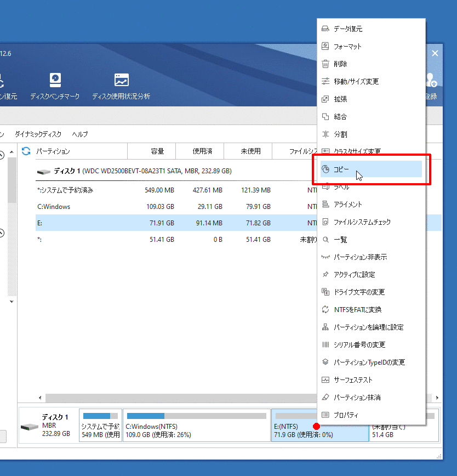Screen dimensions: 457x476
Task: Select NTFSをFATに変換 option
Action: pos(357,310)
